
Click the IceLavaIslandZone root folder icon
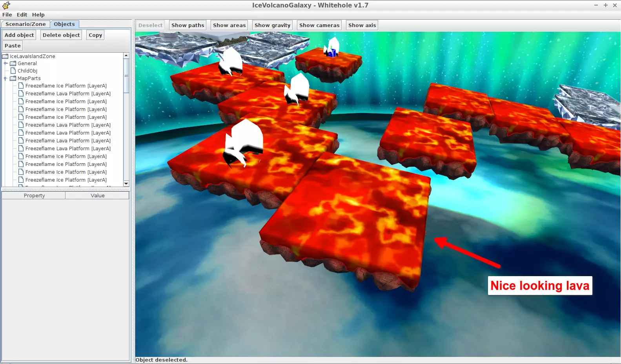pos(5,56)
